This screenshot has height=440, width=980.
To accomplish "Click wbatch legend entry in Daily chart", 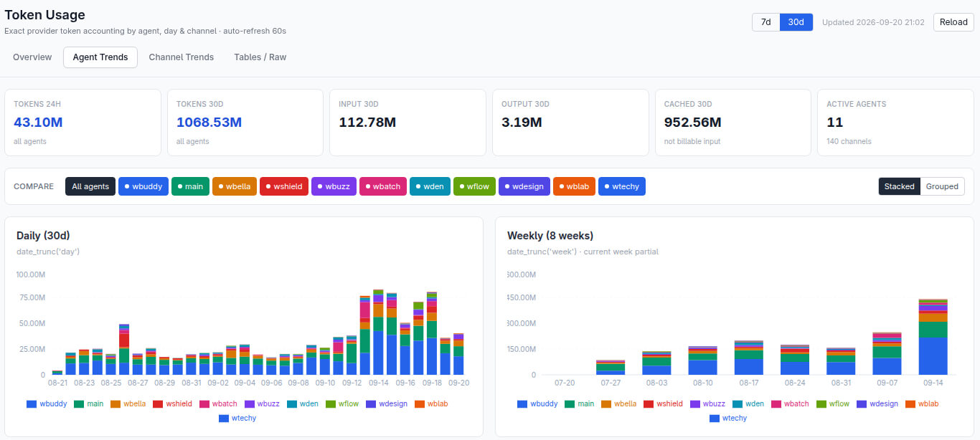I will [x=218, y=404].
